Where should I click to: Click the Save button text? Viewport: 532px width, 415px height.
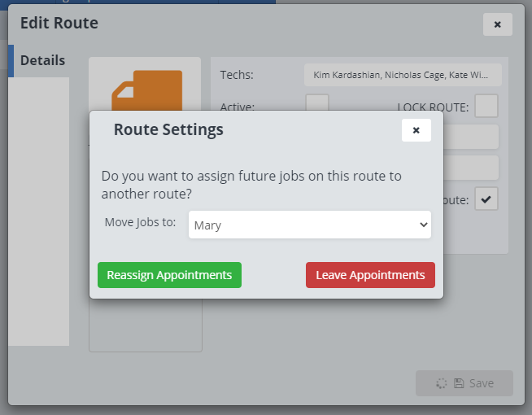tap(481, 383)
